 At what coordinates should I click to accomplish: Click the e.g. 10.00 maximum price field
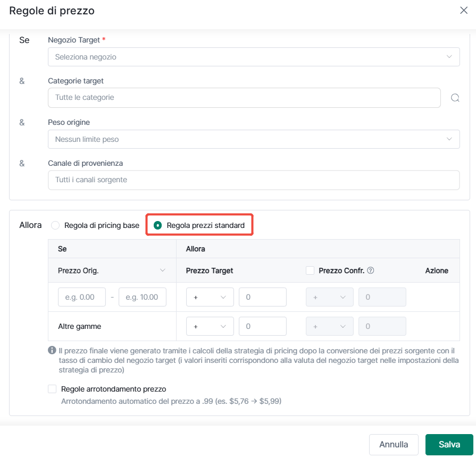(x=143, y=297)
